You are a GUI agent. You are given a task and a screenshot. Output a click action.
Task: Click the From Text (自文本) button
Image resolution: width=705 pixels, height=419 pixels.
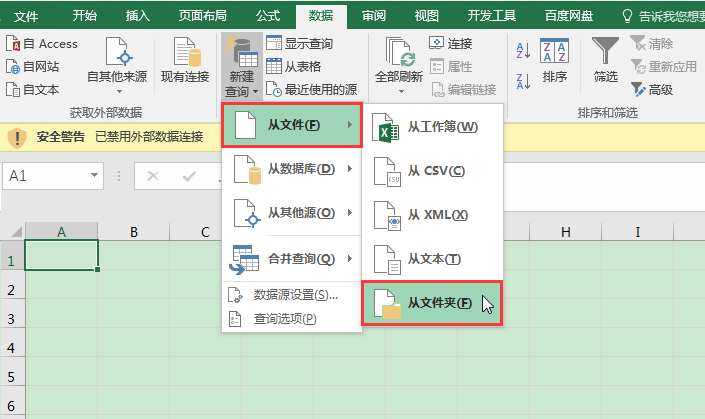click(32, 89)
